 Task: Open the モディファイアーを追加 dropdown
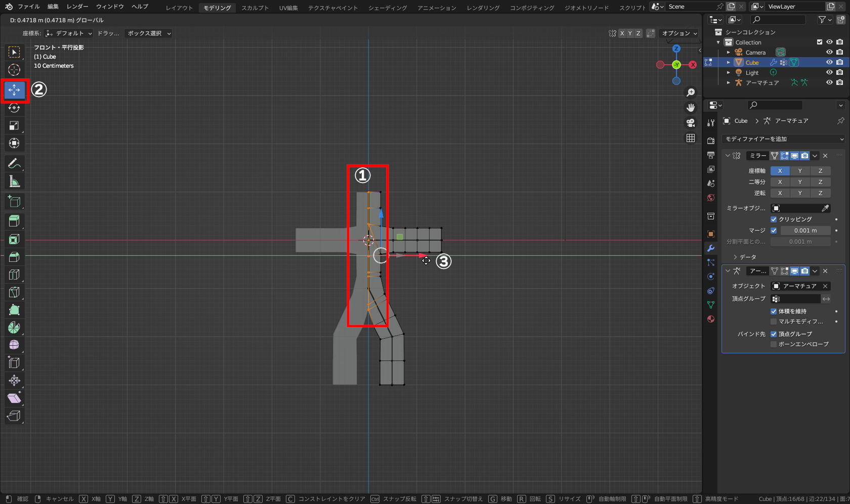tap(784, 139)
